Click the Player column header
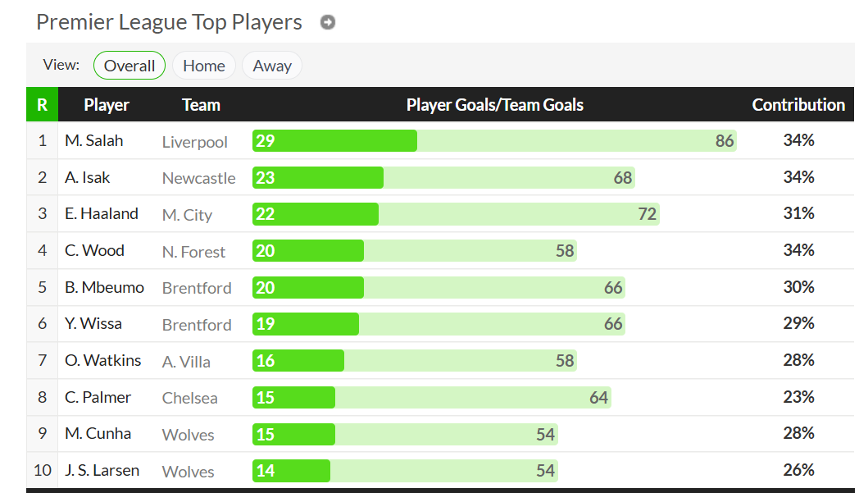Screen dimensions: 868x493 pyautogui.click(x=107, y=105)
